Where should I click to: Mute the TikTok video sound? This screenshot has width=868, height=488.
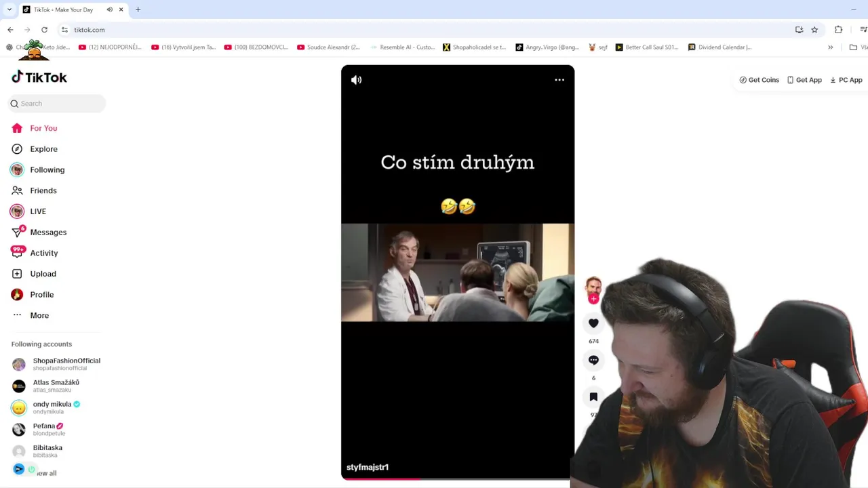(356, 80)
